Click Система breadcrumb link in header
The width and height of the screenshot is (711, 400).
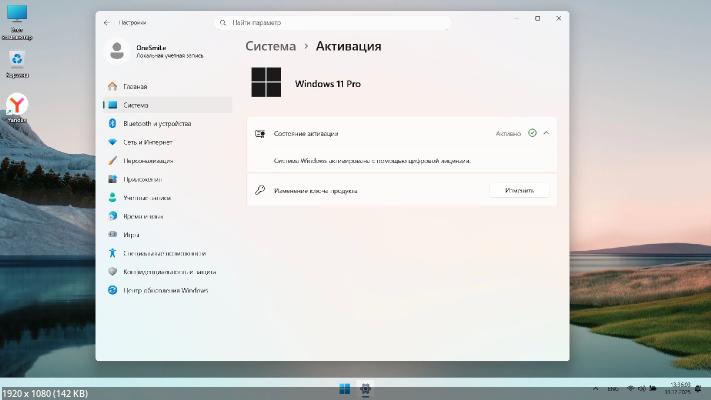click(271, 46)
